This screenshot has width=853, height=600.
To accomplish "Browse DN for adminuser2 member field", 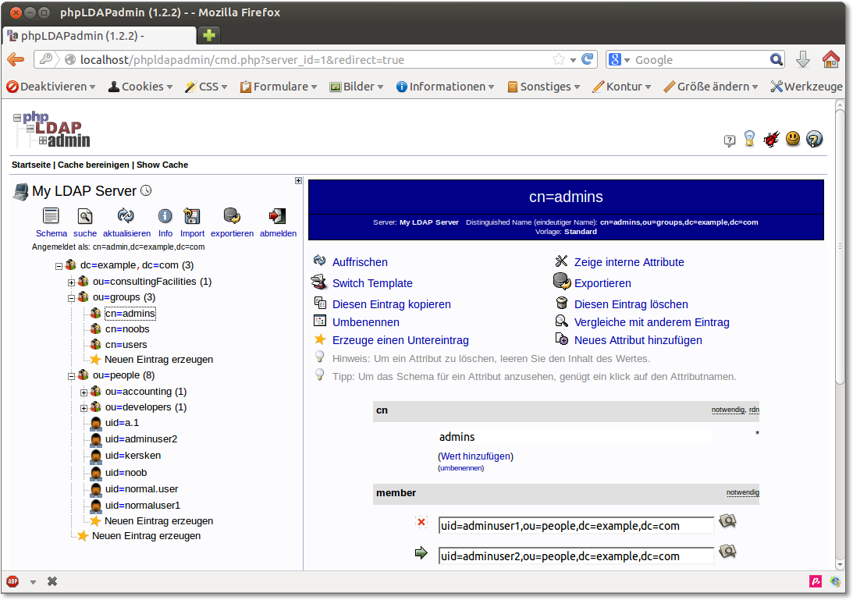I will (727, 552).
